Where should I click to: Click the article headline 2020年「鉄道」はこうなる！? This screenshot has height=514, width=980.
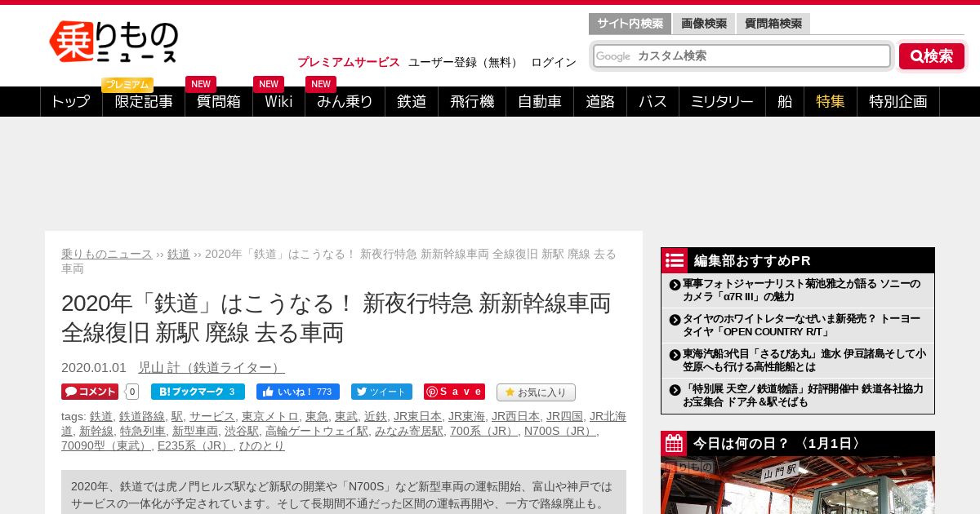coord(336,317)
